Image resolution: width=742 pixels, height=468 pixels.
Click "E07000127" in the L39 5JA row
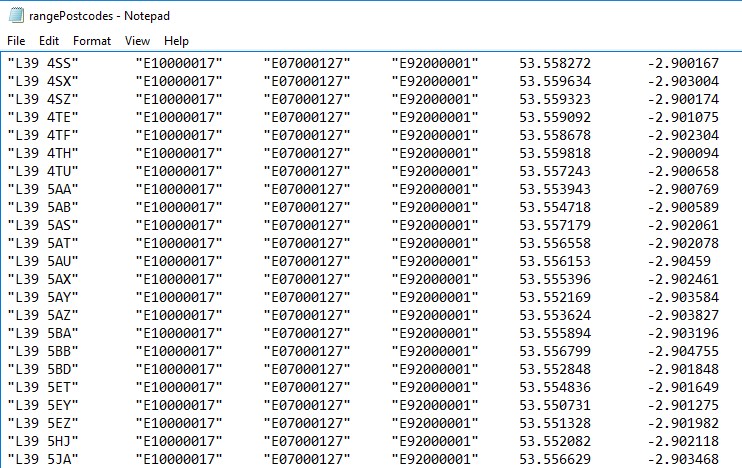307,459
